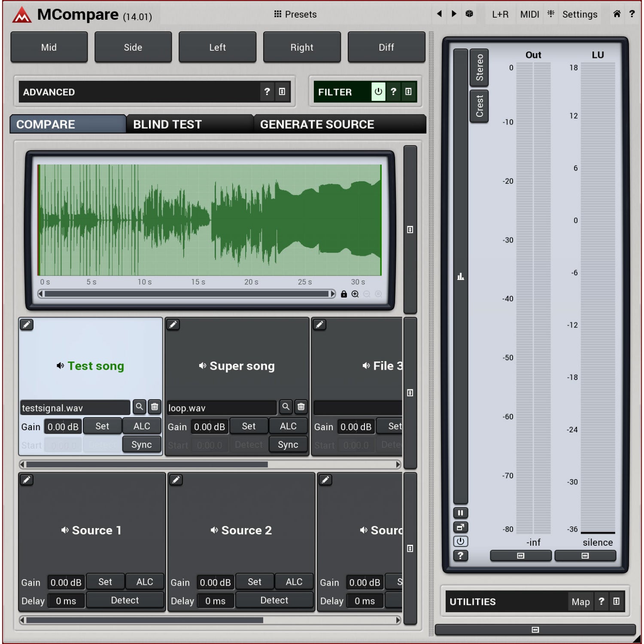Open the home icon in top bar
This screenshot has width=644, height=644.
tap(617, 14)
